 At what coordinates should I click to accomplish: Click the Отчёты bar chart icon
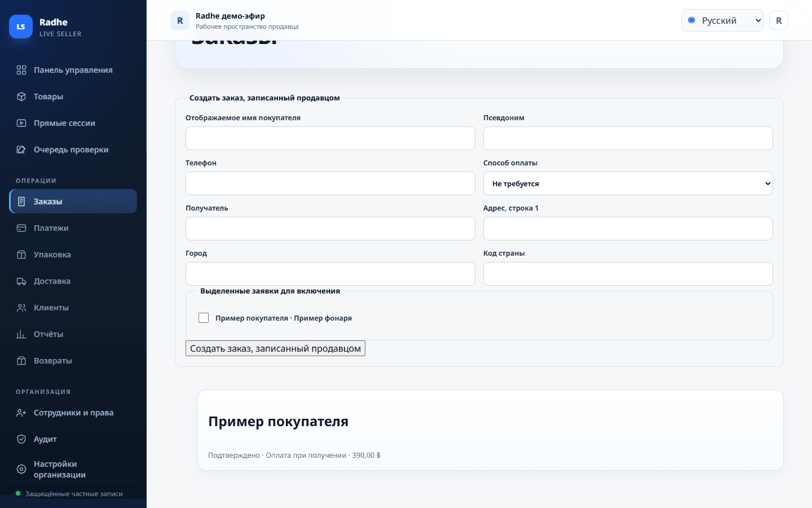pos(21,334)
